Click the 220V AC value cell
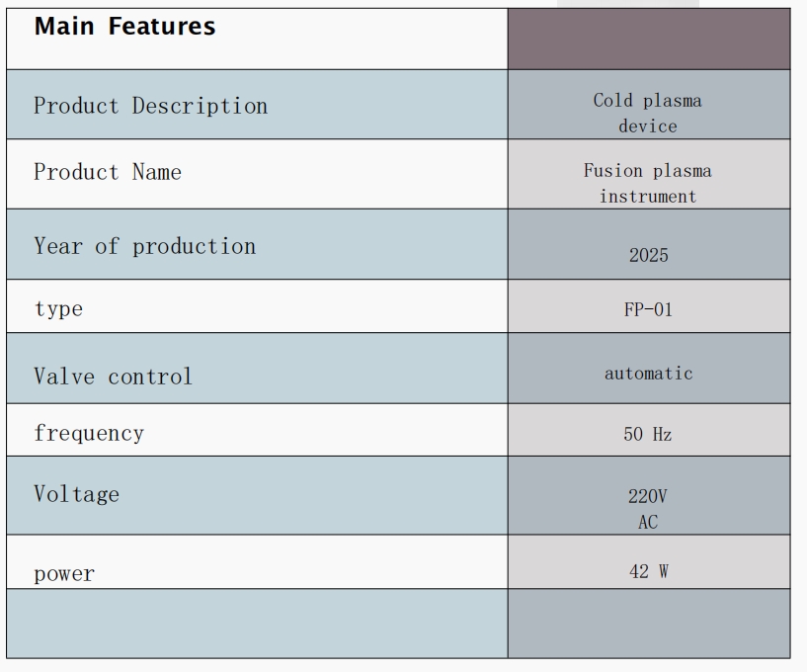 649,495
